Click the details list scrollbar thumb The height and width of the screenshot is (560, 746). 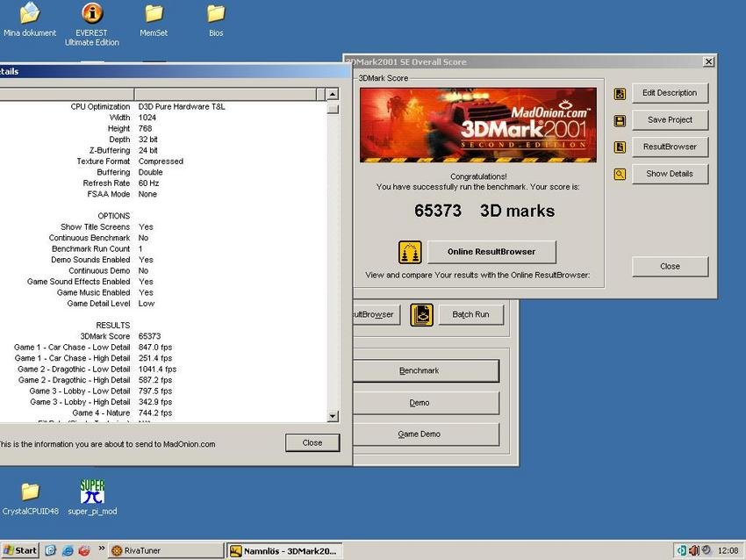[x=333, y=109]
